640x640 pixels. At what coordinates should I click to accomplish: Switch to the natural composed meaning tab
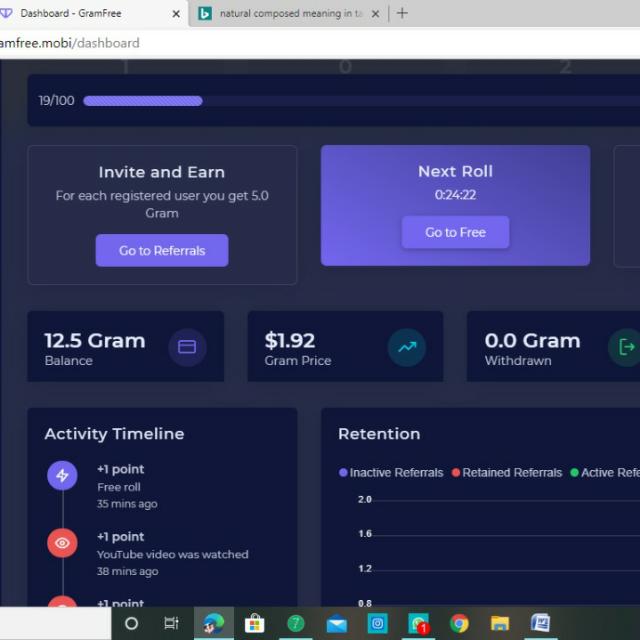(x=289, y=13)
